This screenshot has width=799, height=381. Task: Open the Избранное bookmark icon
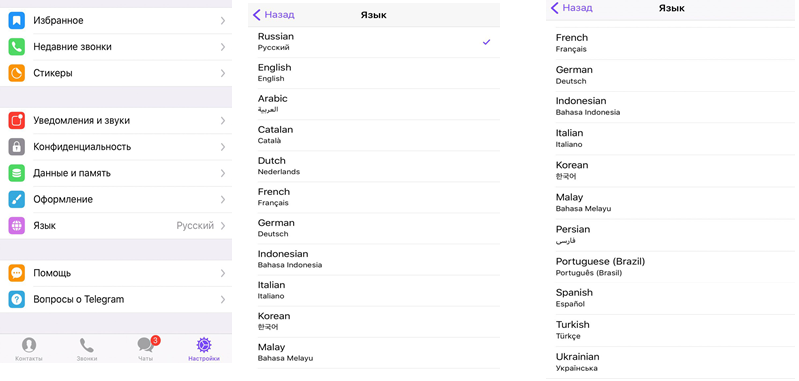click(16, 20)
